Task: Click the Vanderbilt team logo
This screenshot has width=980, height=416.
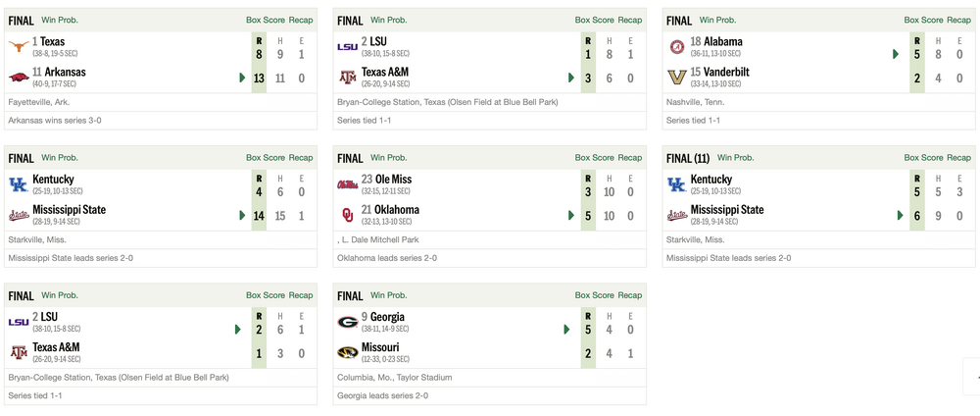Action: pos(677,77)
